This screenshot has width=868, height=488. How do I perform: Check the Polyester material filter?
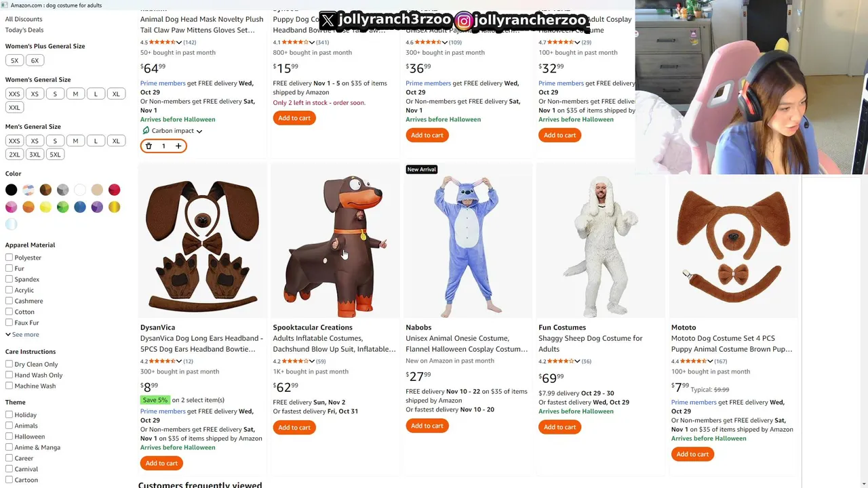point(9,258)
